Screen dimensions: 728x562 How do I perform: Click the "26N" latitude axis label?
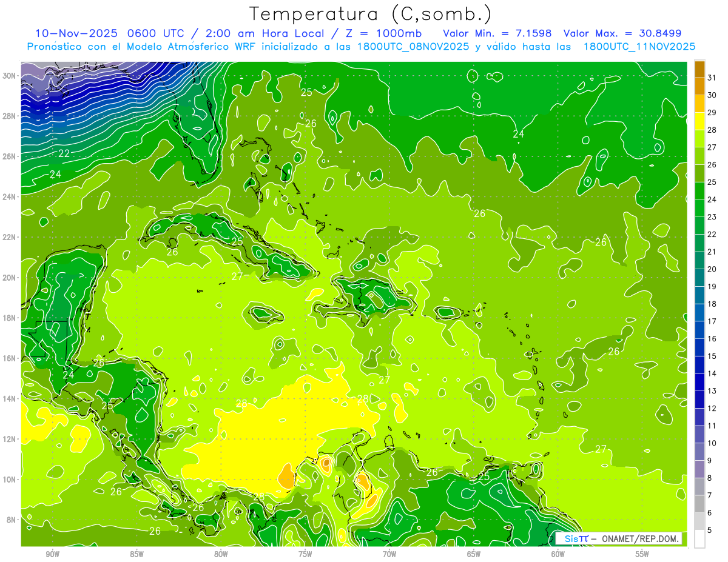10,156
